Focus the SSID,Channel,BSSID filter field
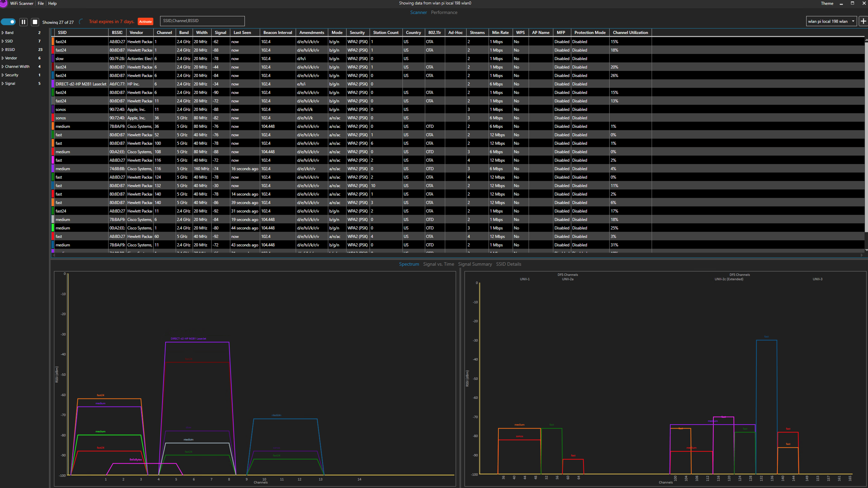This screenshot has height=488, width=868. (x=202, y=21)
